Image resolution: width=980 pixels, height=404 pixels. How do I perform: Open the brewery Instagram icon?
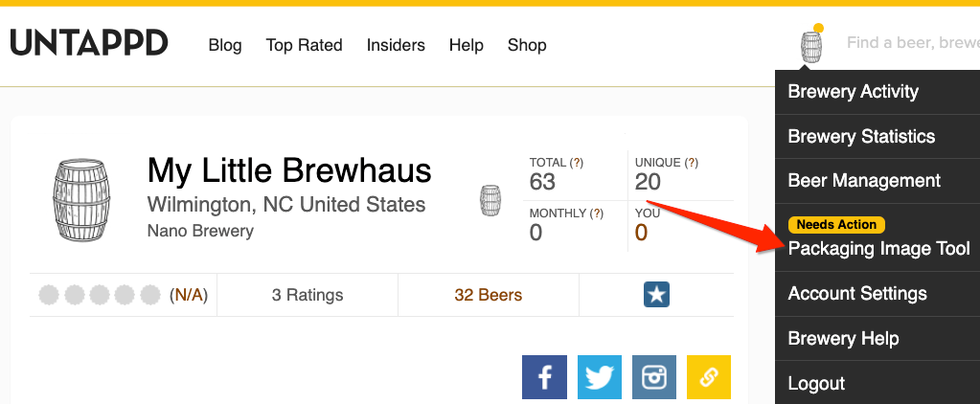coord(654,377)
